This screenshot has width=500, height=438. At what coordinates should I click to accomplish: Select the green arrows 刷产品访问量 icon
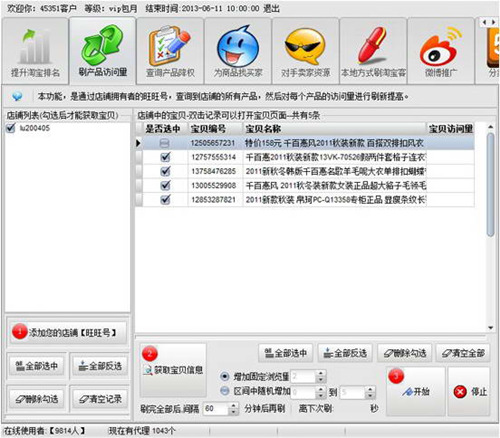[x=102, y=45]
